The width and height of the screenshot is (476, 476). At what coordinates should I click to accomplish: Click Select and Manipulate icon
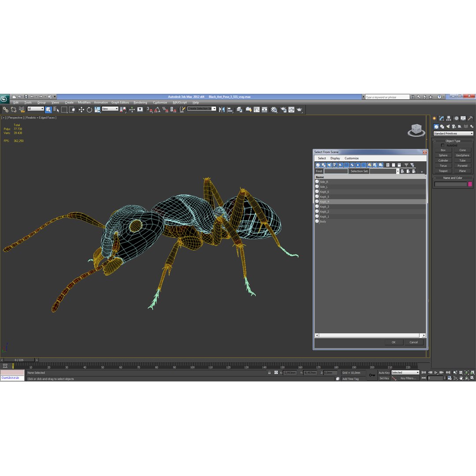132,110
